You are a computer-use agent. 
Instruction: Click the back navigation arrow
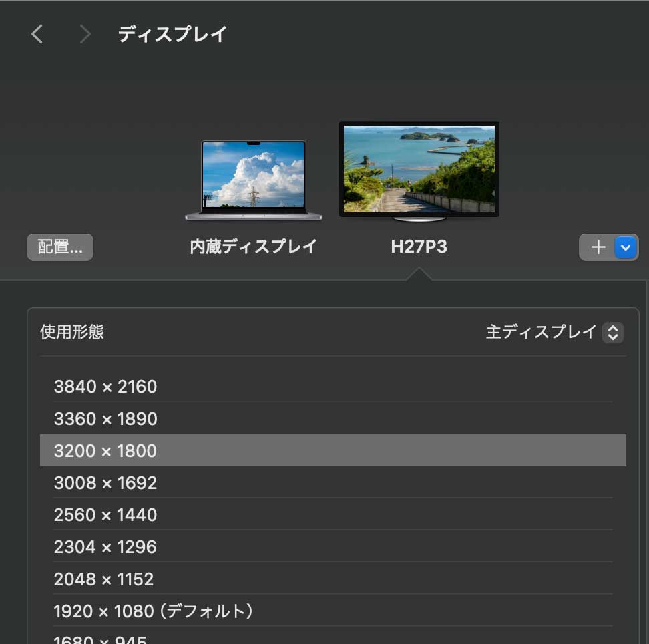pos(37,34)
